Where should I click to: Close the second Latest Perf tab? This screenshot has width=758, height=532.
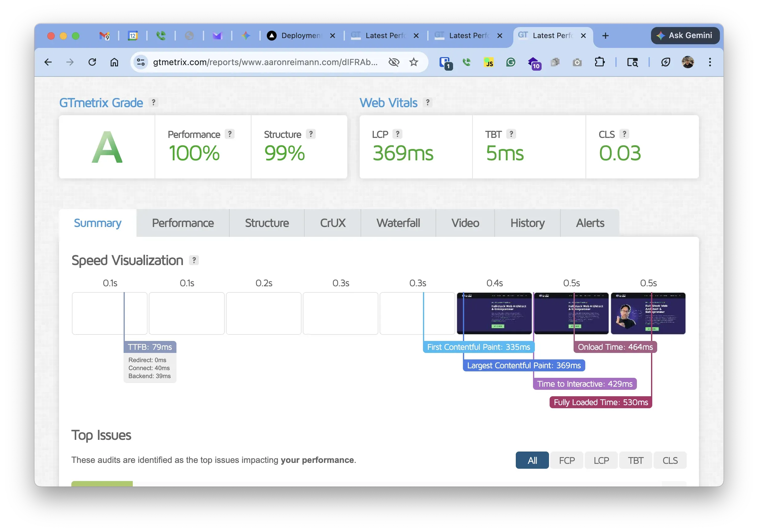tap(500, 36)
